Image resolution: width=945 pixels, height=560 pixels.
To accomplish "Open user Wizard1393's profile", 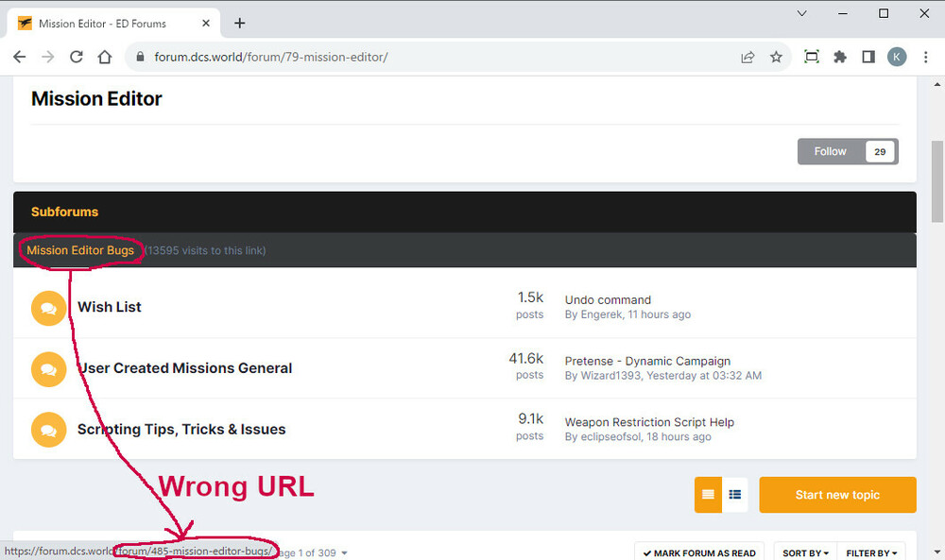I will pyautogui.click(x=611, y=376).
